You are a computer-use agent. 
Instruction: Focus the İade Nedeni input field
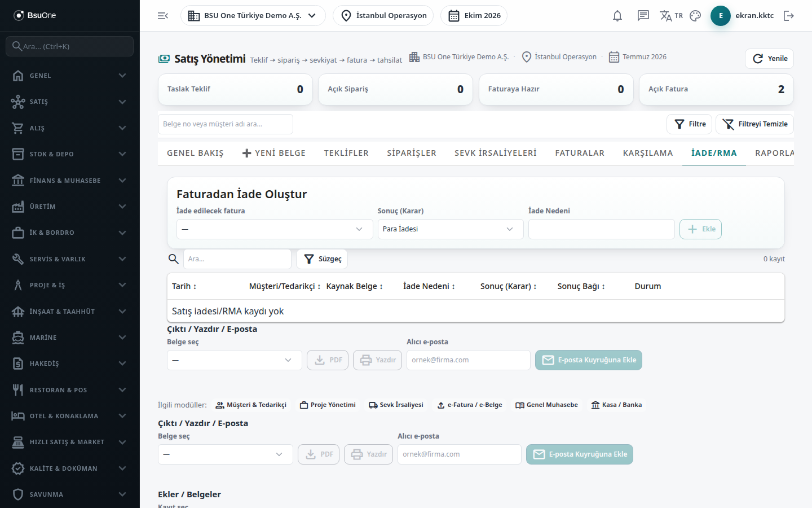(602, 229)
